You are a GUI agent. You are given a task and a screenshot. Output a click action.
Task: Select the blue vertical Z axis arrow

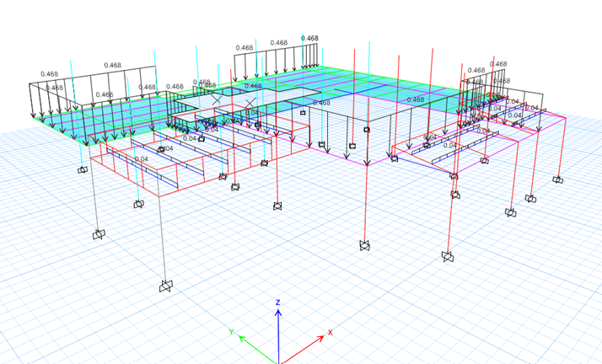278,335
